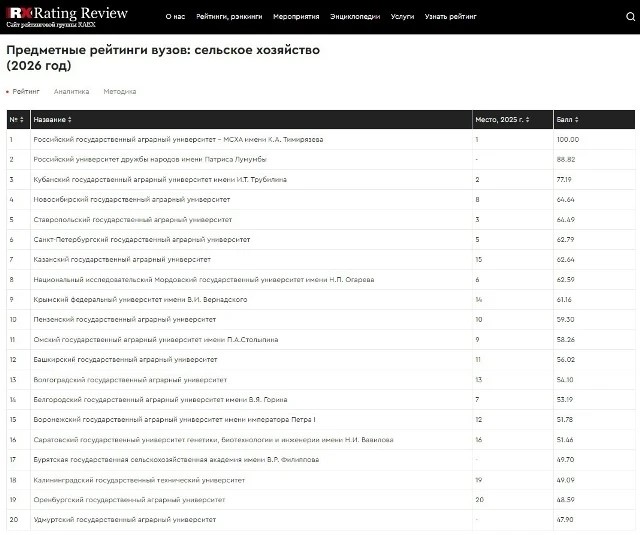
Task: Select the Рейтинг tab
Action: (26, 91)
